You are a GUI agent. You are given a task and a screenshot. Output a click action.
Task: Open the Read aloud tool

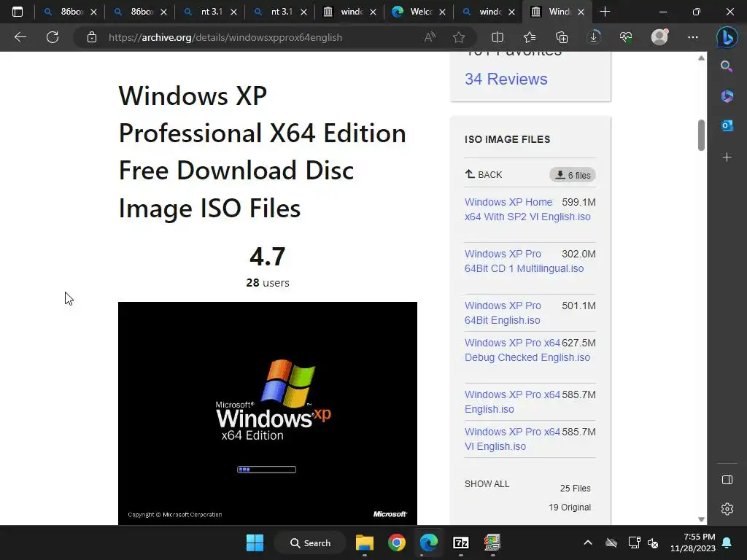pyautogui.click(x=430, y=37)
